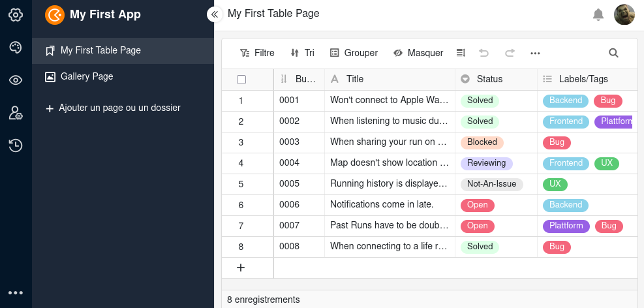Select row number 4

click(x=241, y=163)
